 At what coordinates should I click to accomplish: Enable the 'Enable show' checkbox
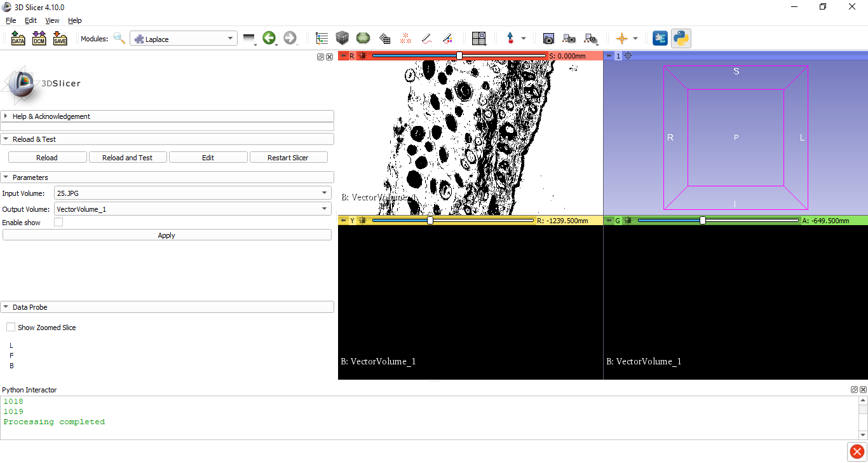click(58, 223)
